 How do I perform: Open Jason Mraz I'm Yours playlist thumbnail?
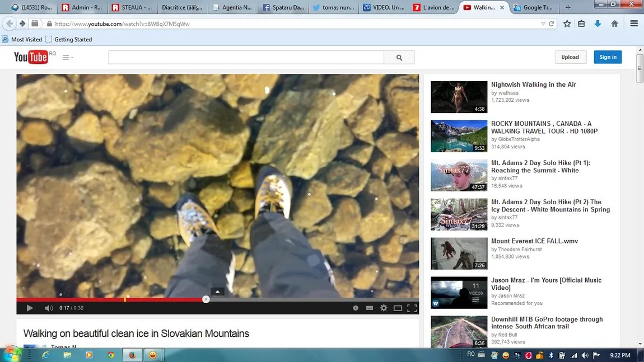(x=459, y=293)
